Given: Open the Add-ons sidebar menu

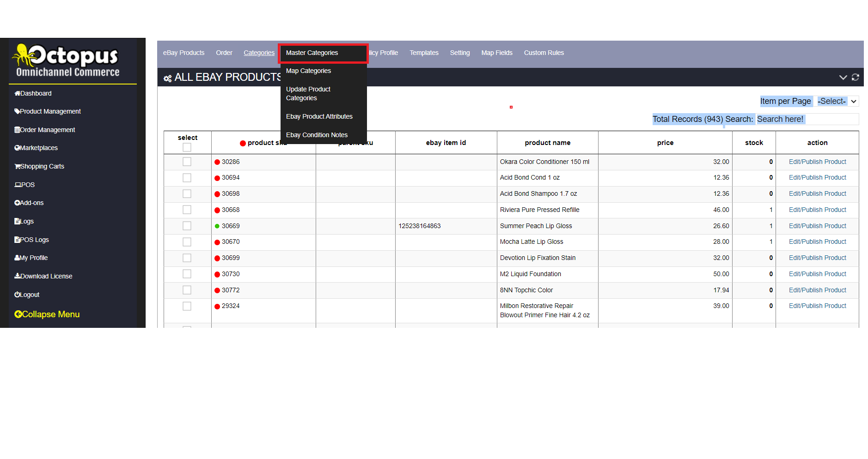Looking at the screenshot, I should [29, 203].
